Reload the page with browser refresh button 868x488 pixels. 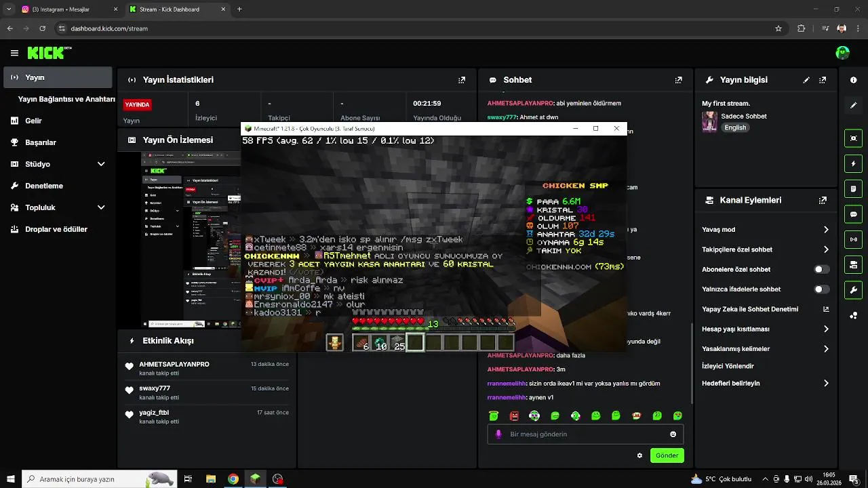coord(42,28)
